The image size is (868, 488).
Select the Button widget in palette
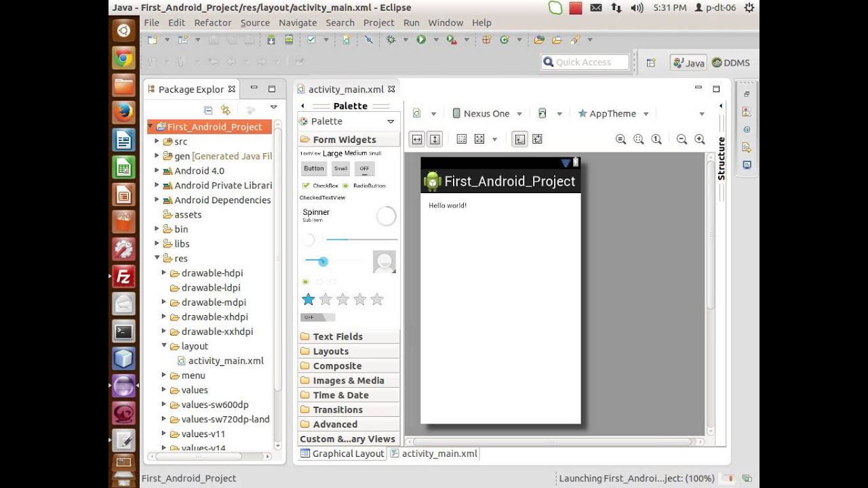coord(314,169)
